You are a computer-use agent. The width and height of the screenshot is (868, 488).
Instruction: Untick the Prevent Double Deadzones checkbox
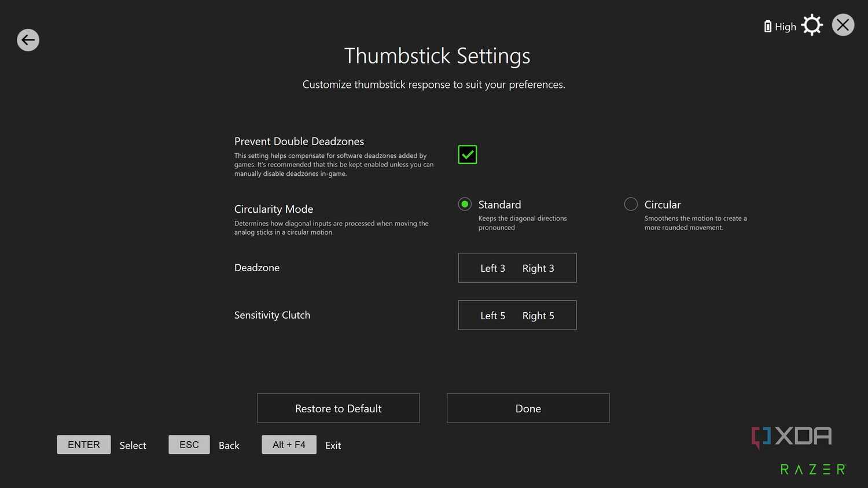[468, 154]
